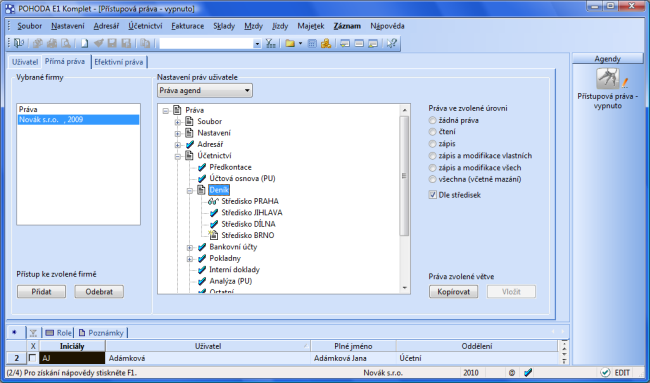650x383 pixels.
Task: Click the copy documents toolbar icon
Action: [145, 43]
